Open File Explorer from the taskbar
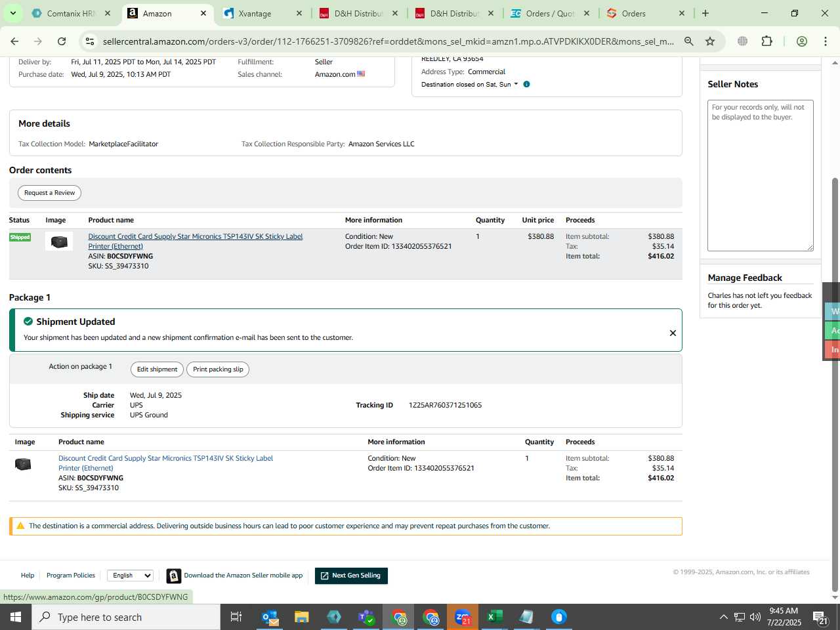This screenshot has height=630, width=840. (302, 617)
